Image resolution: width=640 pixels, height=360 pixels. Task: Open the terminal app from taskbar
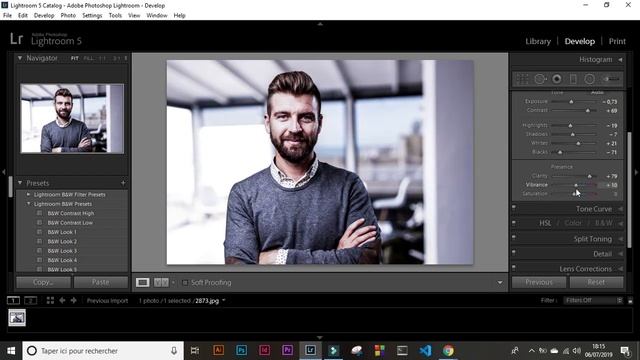pos(402,350)
